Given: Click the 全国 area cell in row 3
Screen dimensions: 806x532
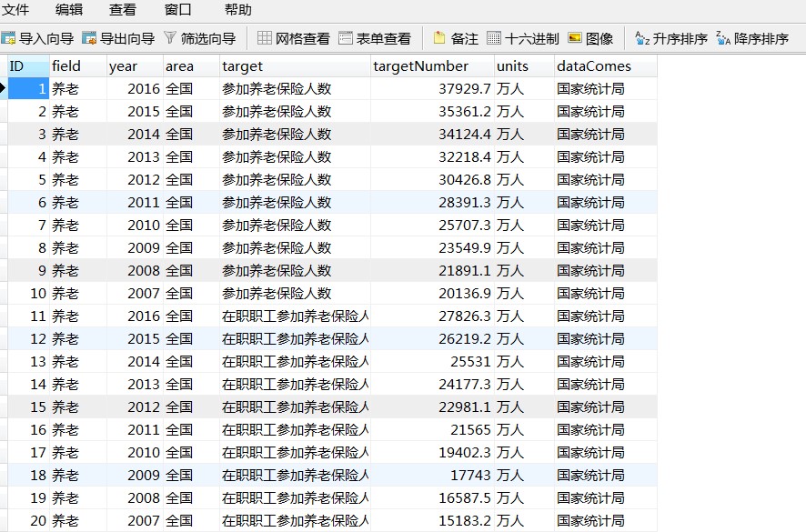Looking at the screenshot, I should coord(191,135).
